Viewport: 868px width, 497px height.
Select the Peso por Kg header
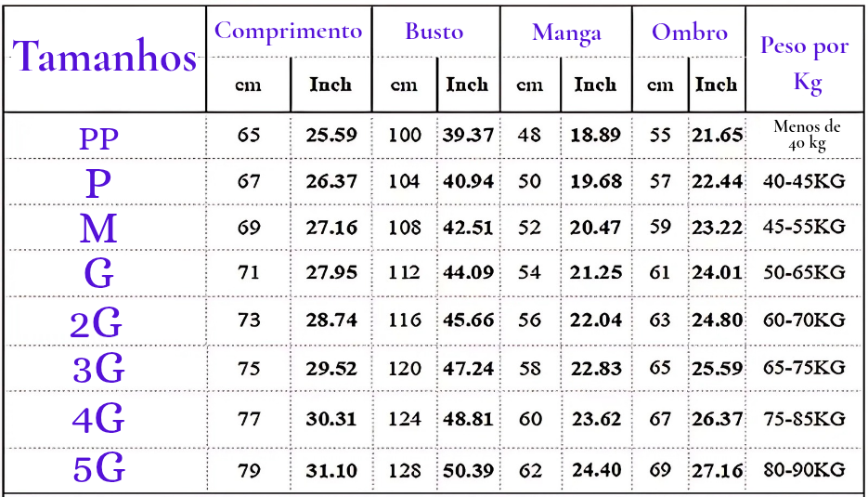click(804, 64)
